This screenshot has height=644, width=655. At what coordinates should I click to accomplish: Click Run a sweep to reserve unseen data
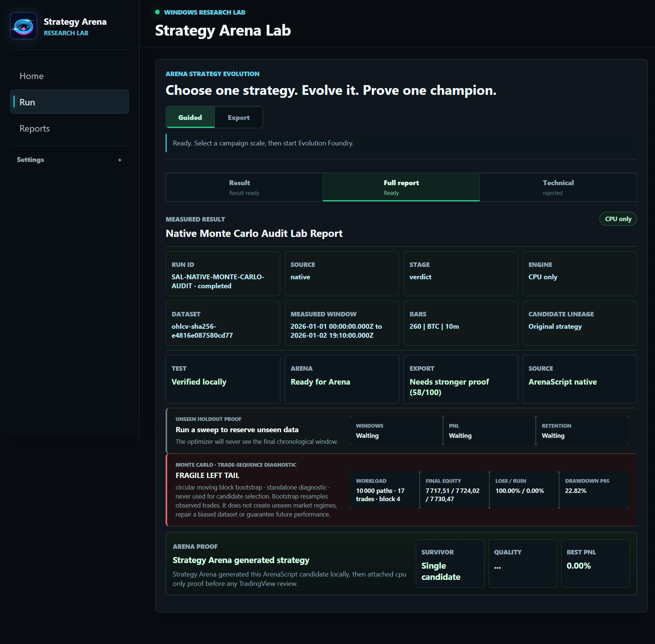click(x=237, y=430)
